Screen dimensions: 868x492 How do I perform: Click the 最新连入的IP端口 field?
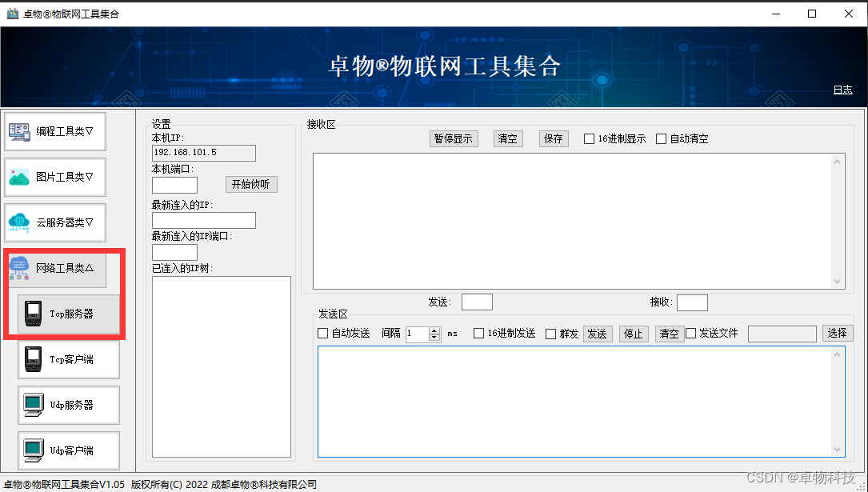pos(174,252)
